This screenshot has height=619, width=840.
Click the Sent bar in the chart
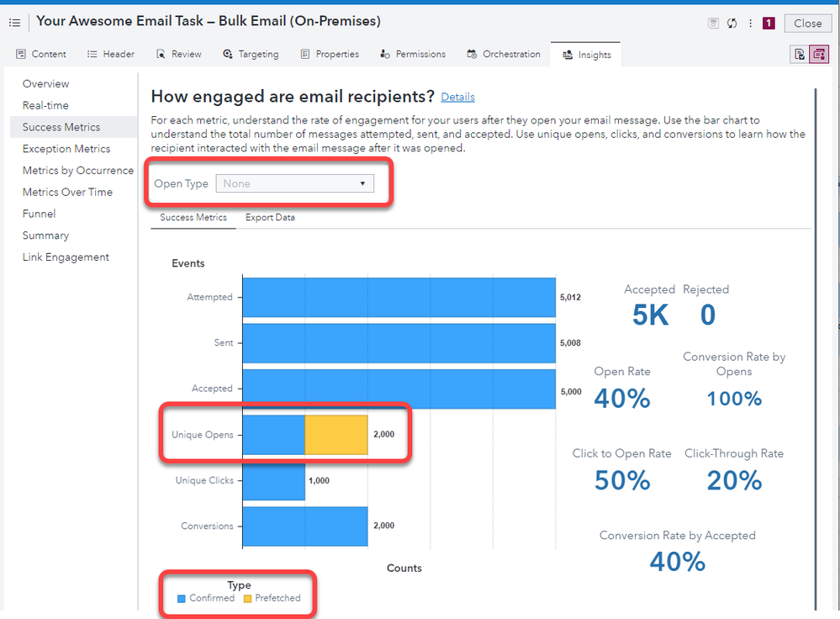(399, 343)
